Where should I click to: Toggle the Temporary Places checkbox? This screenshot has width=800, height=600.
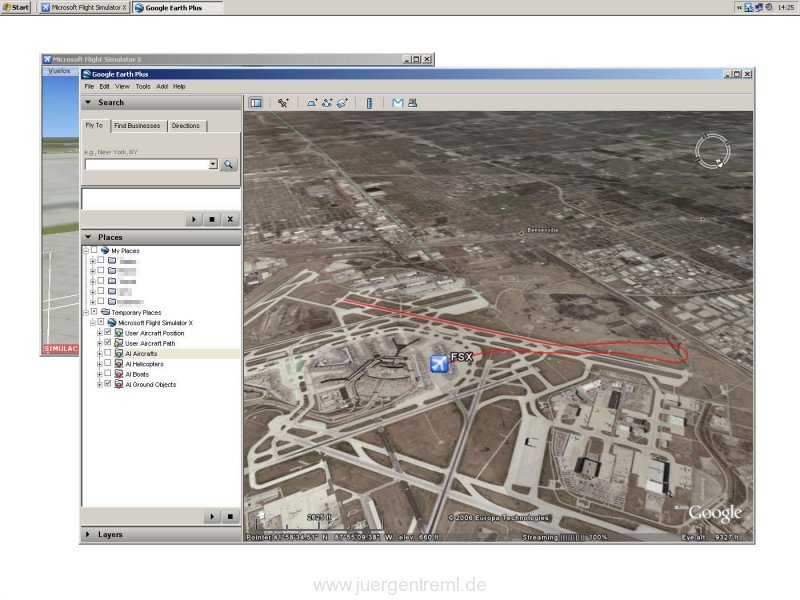pos(94,311)
